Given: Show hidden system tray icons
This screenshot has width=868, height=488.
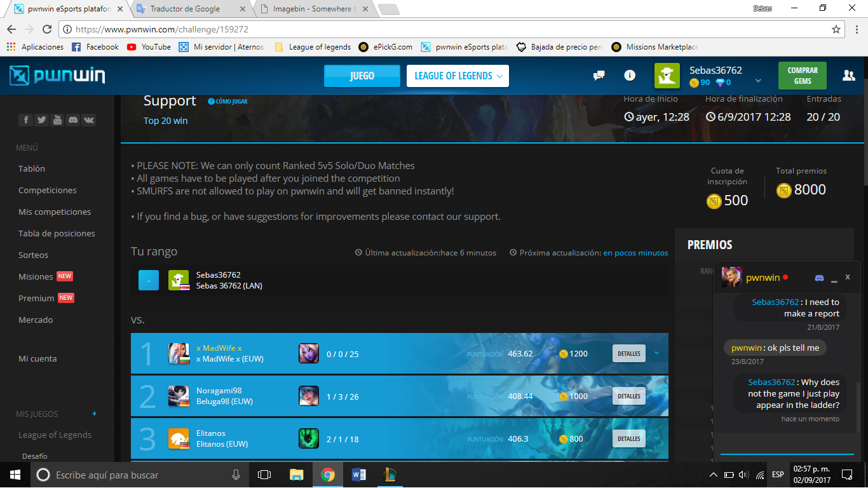Looking at the screenshot, I should click(x=714, y=475).
